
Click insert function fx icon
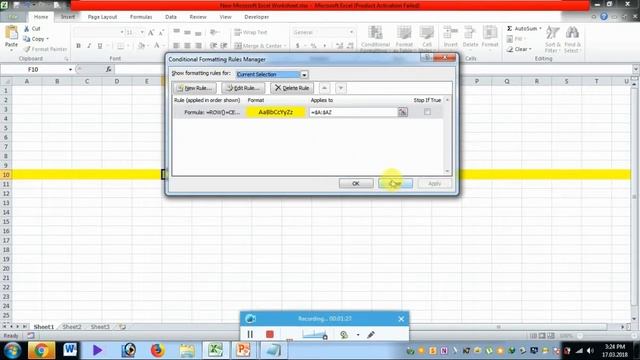(x=109, y=69)
